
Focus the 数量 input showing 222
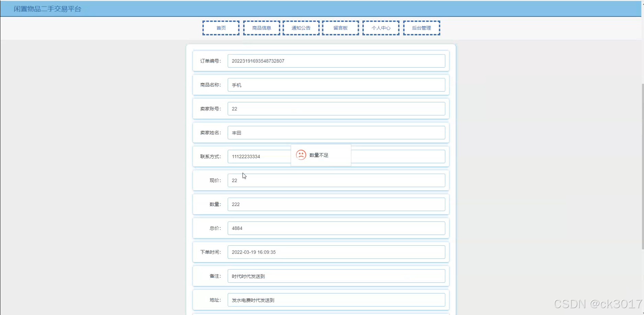pos(336,204)
